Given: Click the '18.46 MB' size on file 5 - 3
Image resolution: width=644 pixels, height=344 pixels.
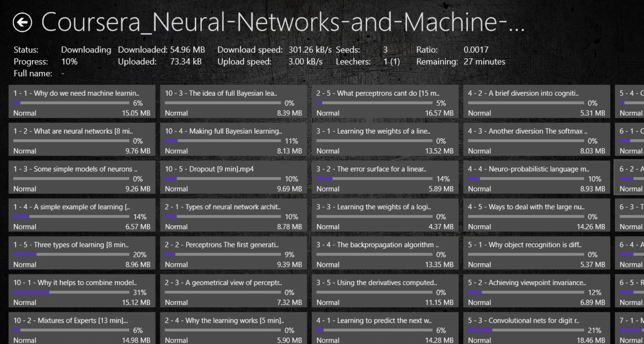Looking at the screenshot, I should 591,340.
